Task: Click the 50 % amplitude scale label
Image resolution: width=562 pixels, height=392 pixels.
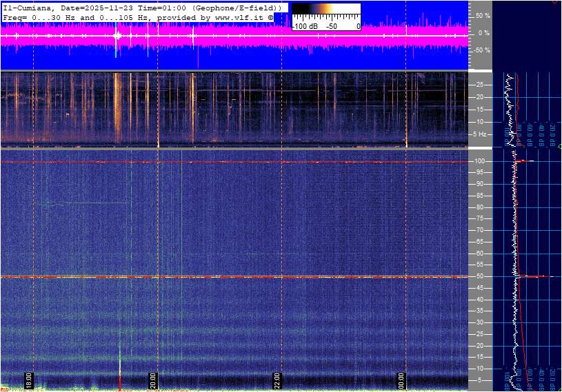Action: click(x=483, y=15)
